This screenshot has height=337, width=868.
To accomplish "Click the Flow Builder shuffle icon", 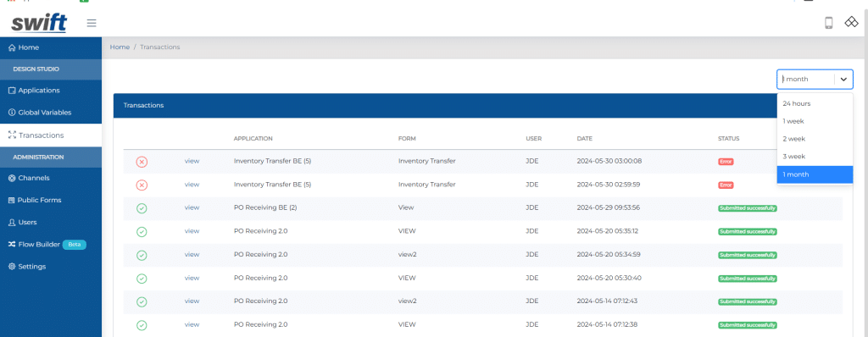I will [x=12, y=244].
